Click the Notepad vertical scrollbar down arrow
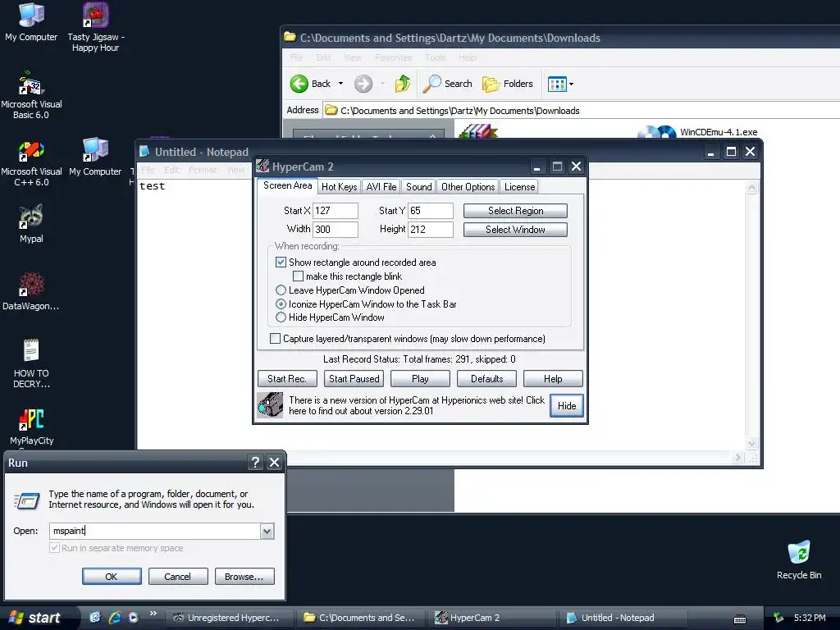This screenshot has width=840, height=630. (x=751, y=444)
